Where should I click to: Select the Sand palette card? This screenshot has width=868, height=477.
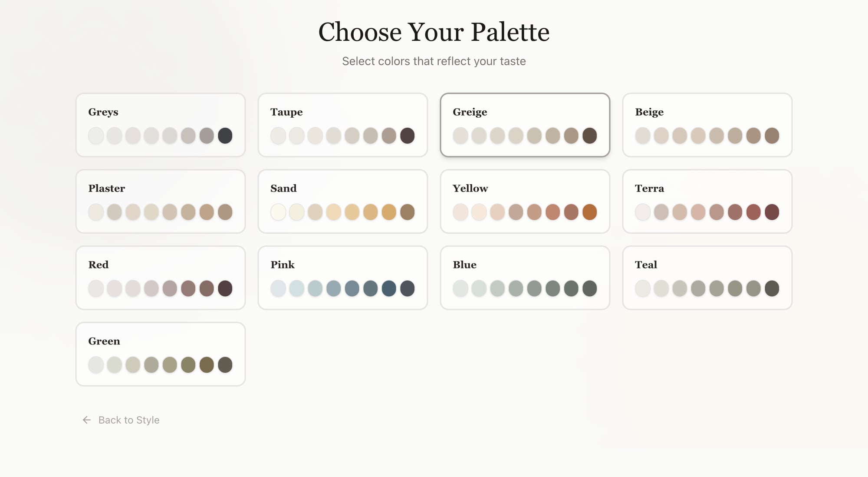click(x=342, y=201)
